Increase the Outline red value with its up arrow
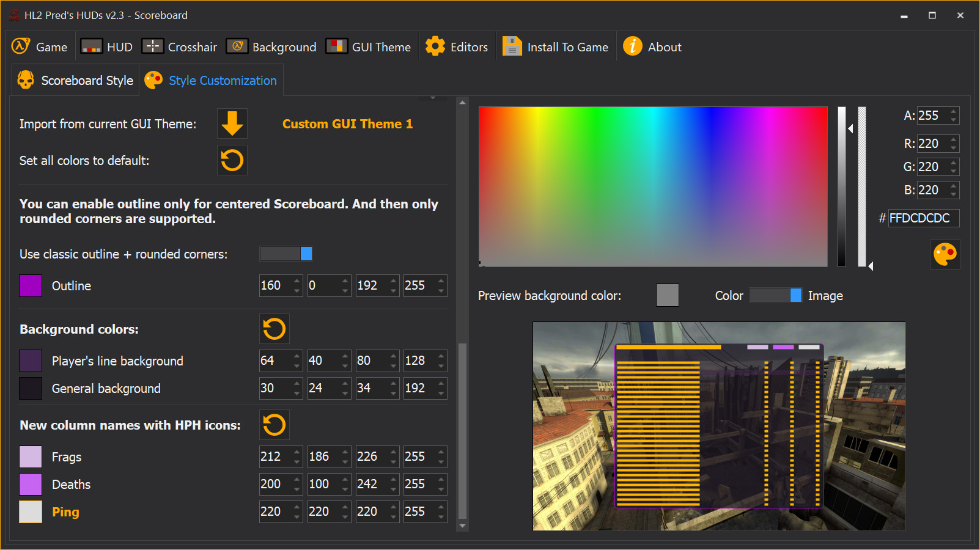Viewport: 980px width, 550px height. [296, 282]
